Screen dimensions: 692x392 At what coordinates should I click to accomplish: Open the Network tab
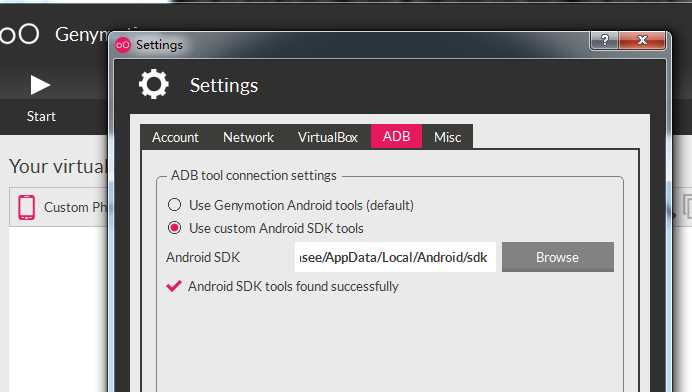(x=248, y=137)
